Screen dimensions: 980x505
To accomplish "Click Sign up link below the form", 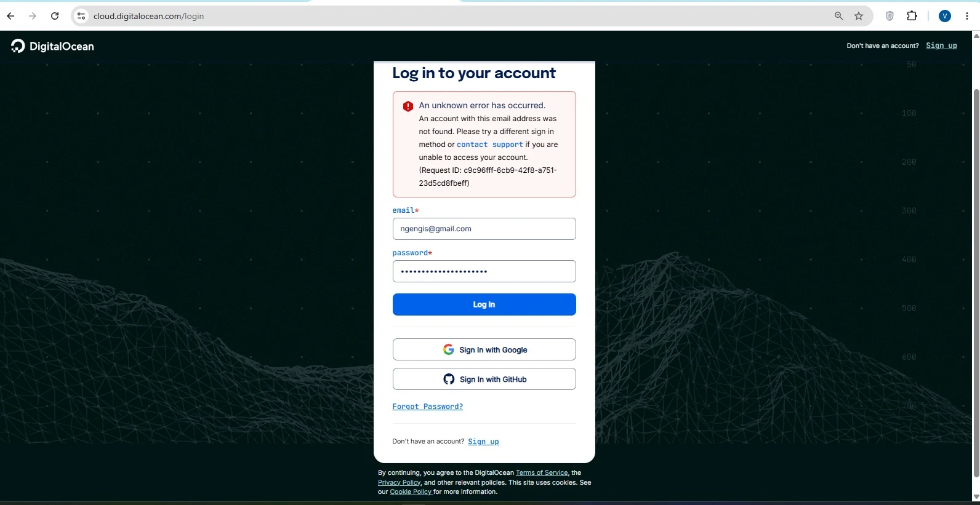I will [483, 442].
